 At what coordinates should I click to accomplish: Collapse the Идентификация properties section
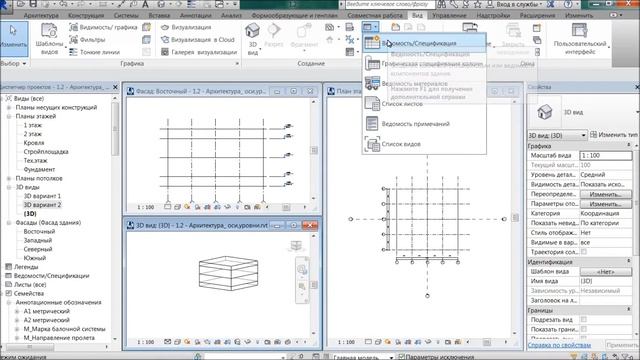tap(629, 262)
